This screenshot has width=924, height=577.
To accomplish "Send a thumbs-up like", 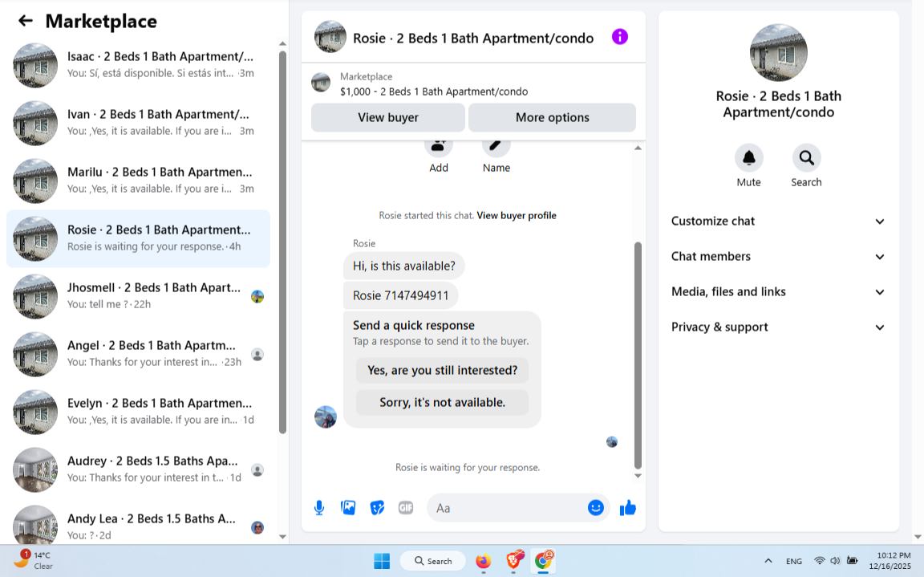I will coord(627,507).
